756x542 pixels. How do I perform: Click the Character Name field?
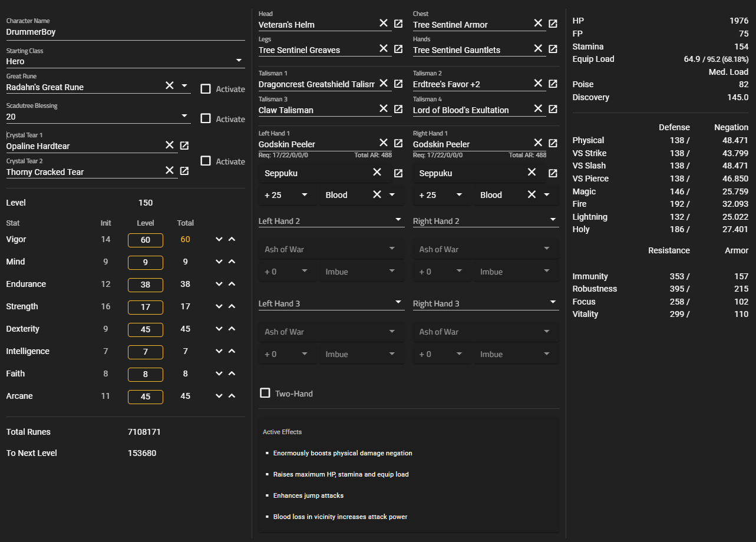click(125, 32)
